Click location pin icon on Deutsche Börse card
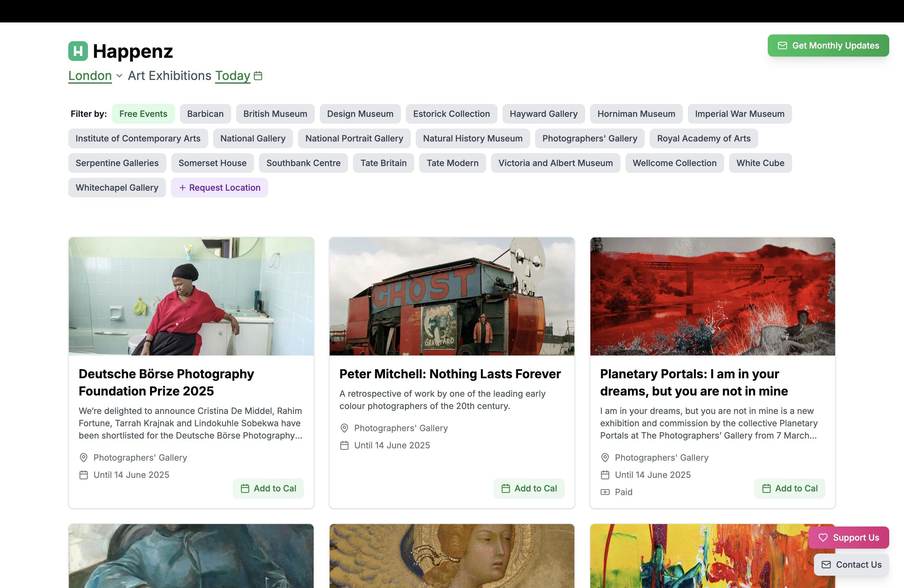 84,457
